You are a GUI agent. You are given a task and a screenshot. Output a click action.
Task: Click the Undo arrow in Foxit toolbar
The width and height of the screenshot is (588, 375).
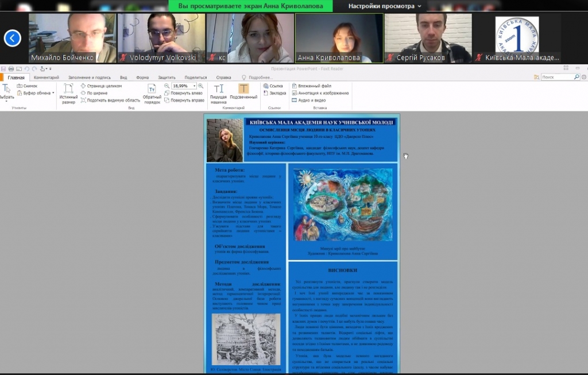coord(26,68)
